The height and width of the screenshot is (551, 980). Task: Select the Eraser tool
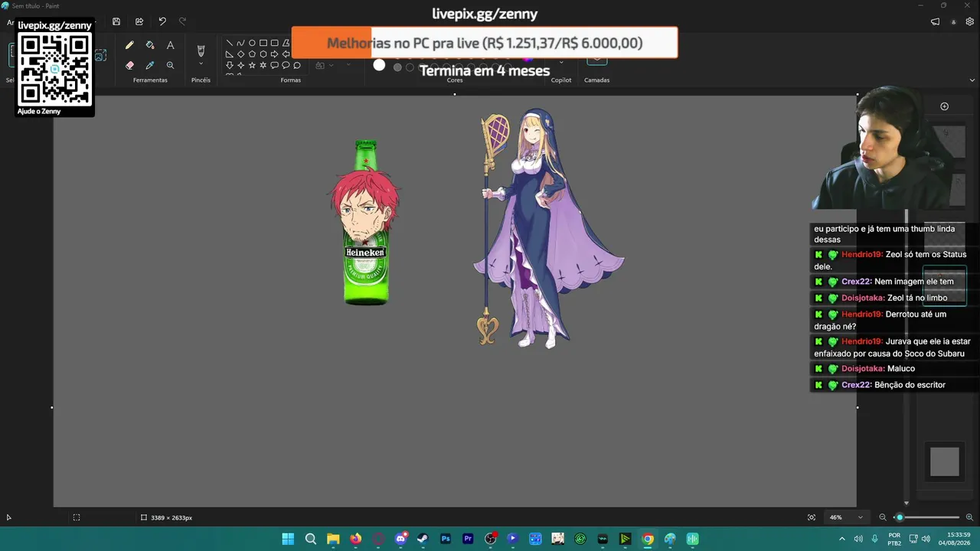pyautogui.click(x=129, y=66)
